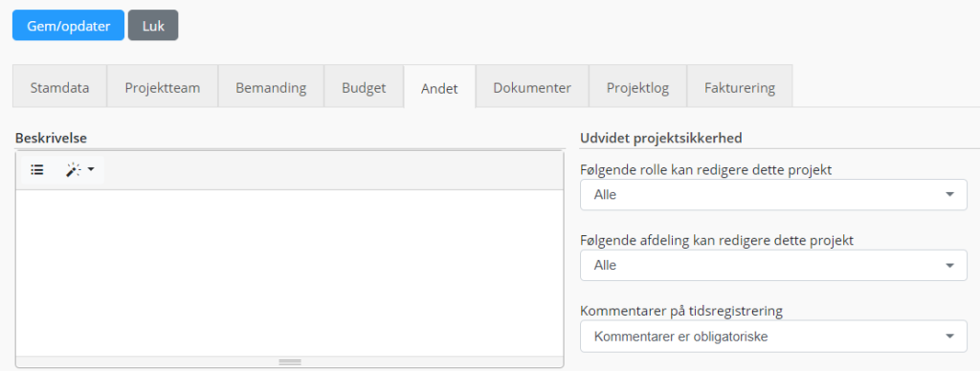Select the Budget tab
This screenshot has width=980, height=371.
click(x=364, y=87)
